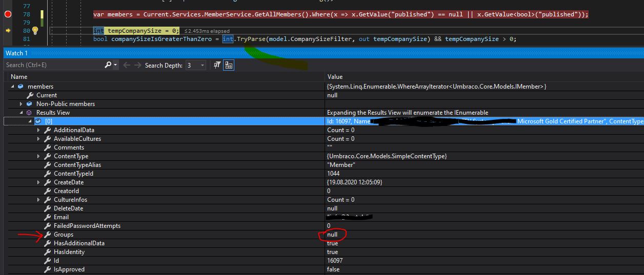Image resolution: width=644 pixels, height=275 pixels.
Task: Click the wrench icon beside Email
Action: [x=47, y=217]
